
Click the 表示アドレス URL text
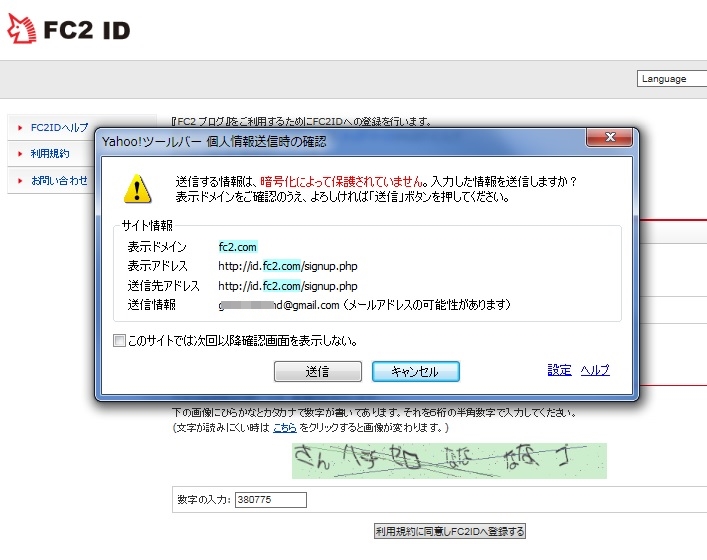click(288, 266)
